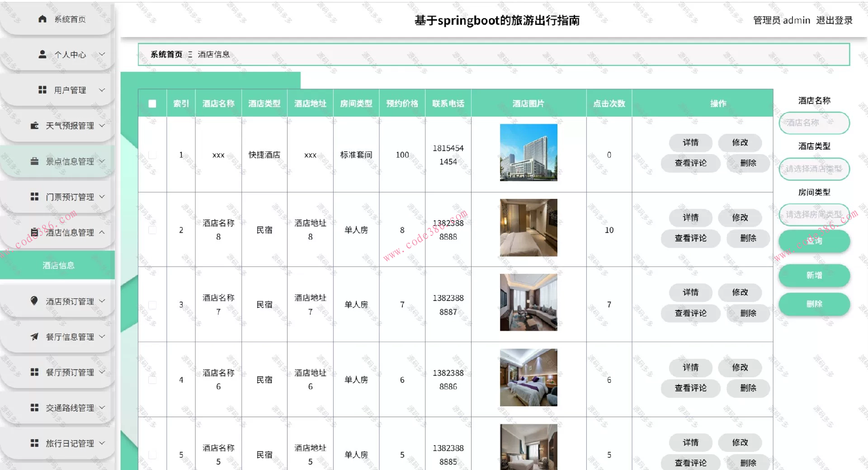
Task: Open the hotel image in 酒店名称7 row
Action: 528,302
